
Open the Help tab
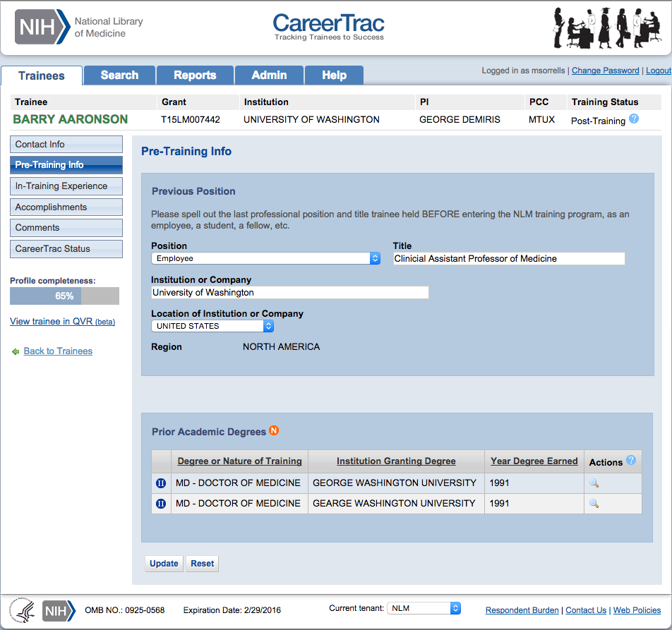335,75
